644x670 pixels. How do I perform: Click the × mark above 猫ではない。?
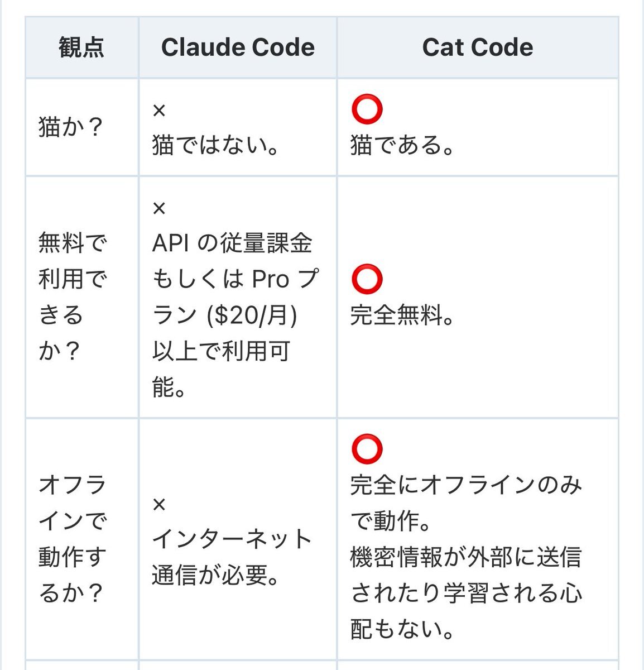click(159, 111)
